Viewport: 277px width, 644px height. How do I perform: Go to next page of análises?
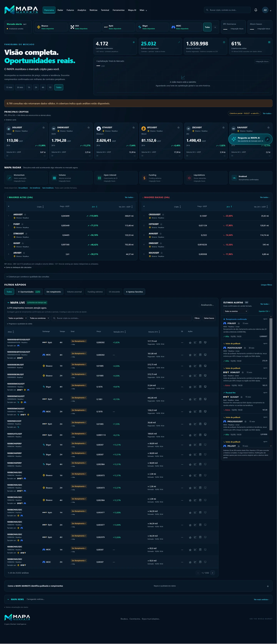point(213,573)
